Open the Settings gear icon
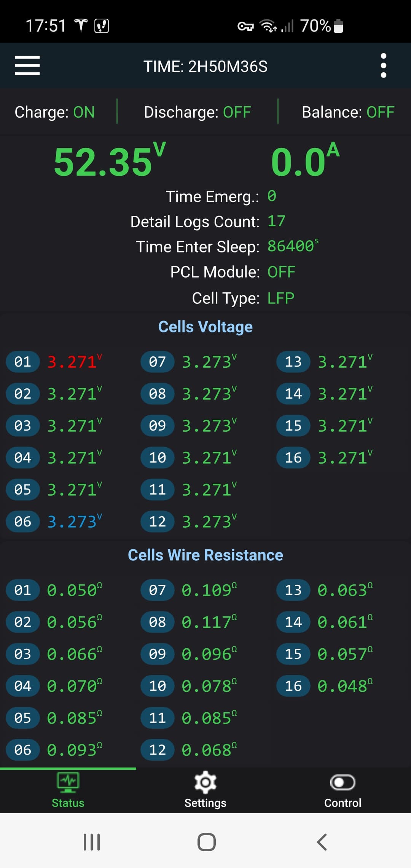 pyautogui.click(x=205, y=782)
